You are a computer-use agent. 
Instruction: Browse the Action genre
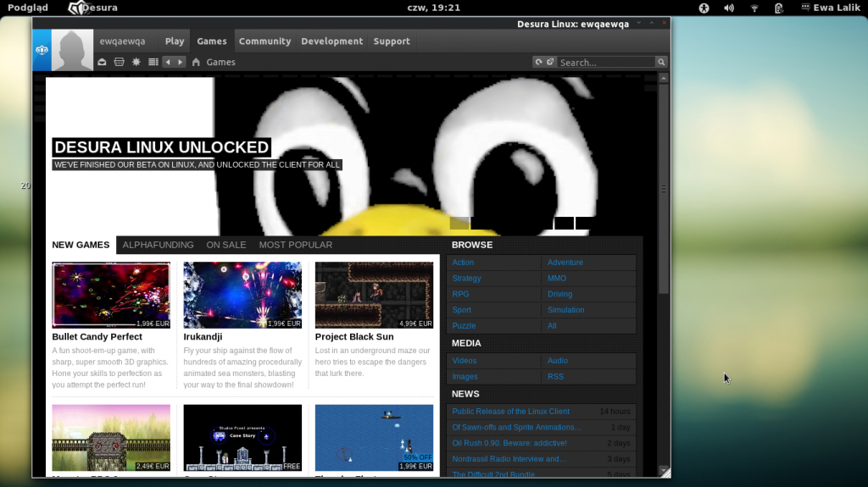point(463,263)
